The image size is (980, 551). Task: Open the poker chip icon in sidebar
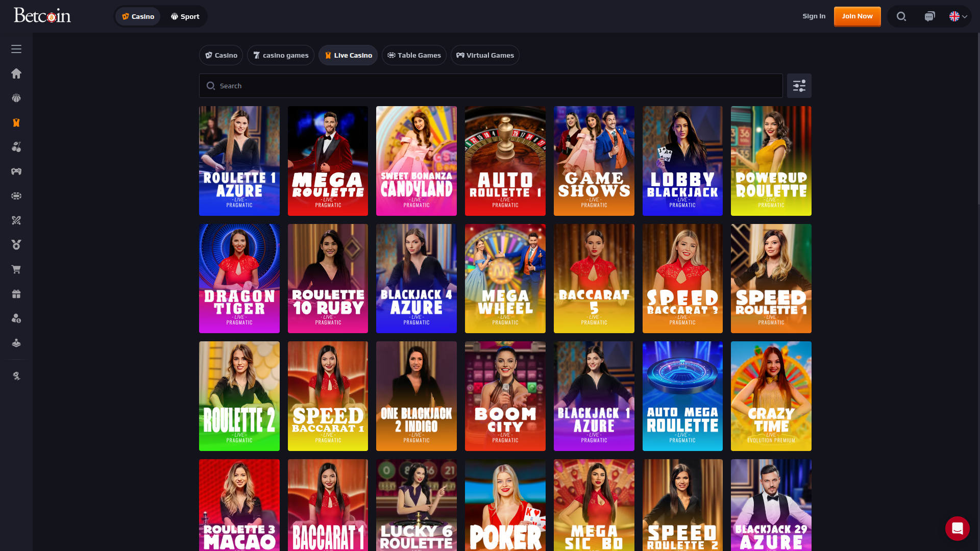pos(16,196)
